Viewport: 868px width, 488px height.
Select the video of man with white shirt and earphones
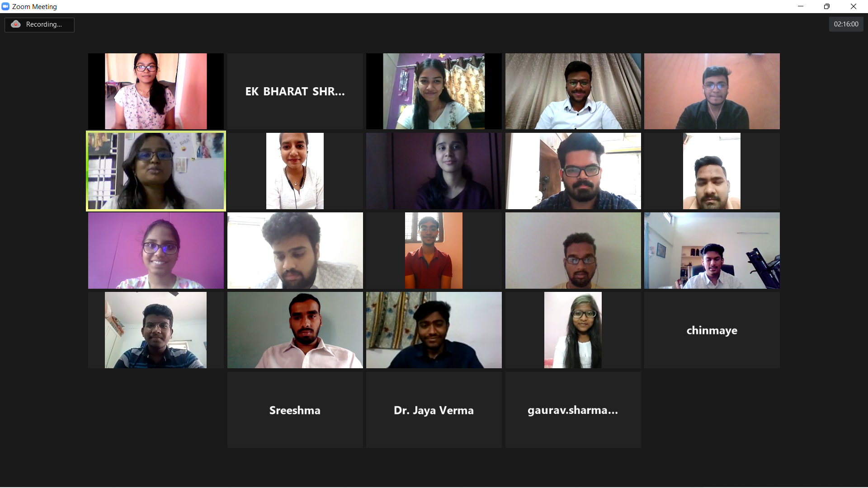pos(573,91)
